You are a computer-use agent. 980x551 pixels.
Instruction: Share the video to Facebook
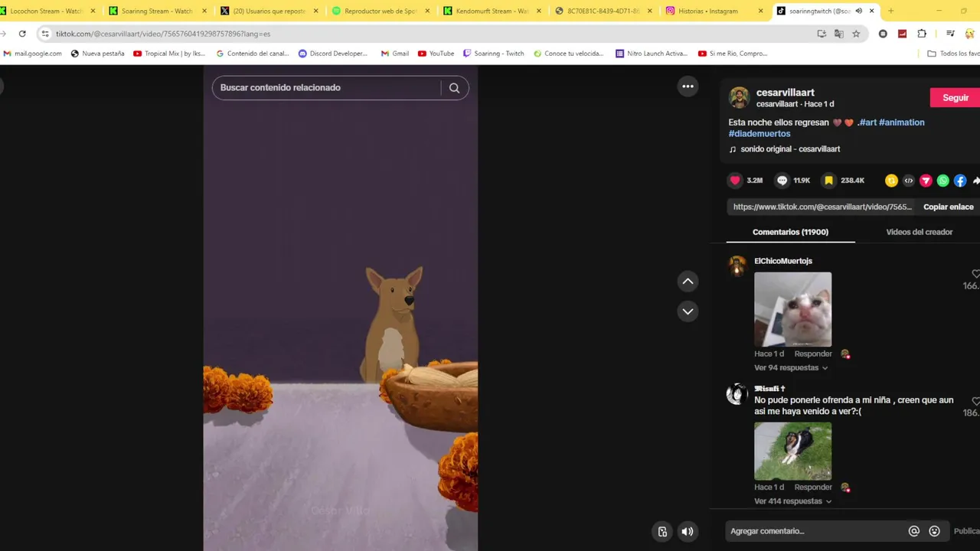(960, 181)
